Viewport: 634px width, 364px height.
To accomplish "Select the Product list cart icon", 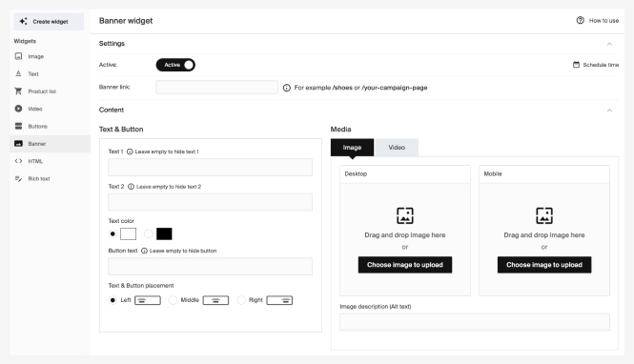I will 19,91.
